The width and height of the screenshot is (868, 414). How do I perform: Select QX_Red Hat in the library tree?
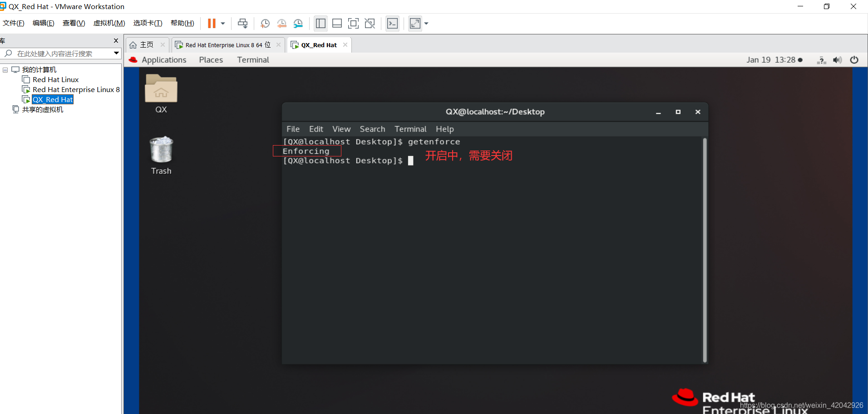point(53,100)
